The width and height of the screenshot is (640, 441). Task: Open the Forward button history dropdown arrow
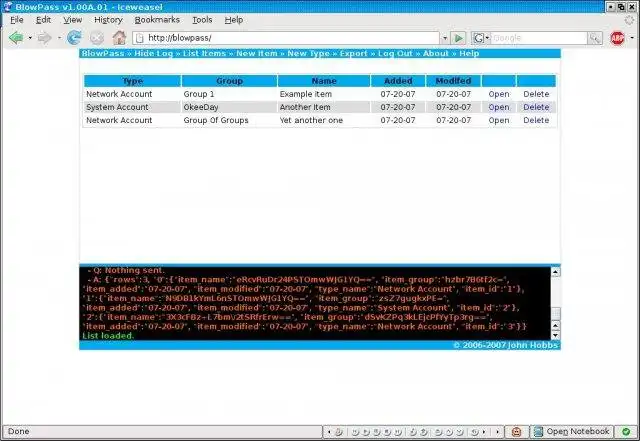coord(60,38)
